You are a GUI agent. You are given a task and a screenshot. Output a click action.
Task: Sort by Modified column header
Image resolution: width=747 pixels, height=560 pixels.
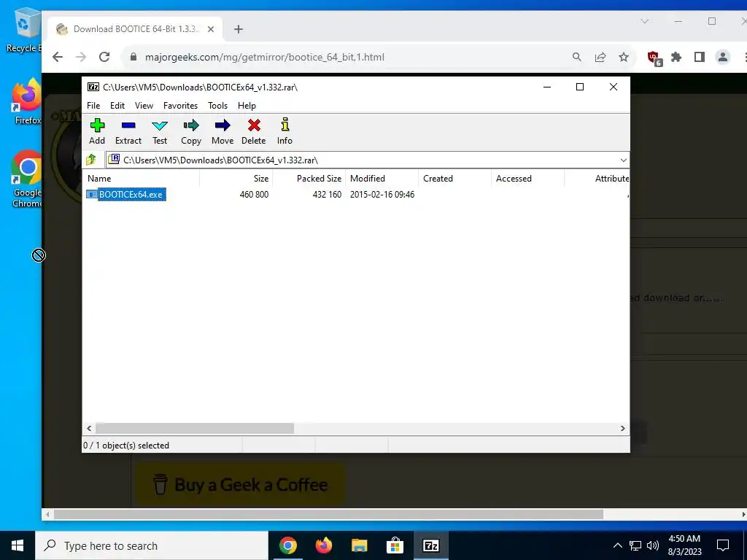pos(382,179)
